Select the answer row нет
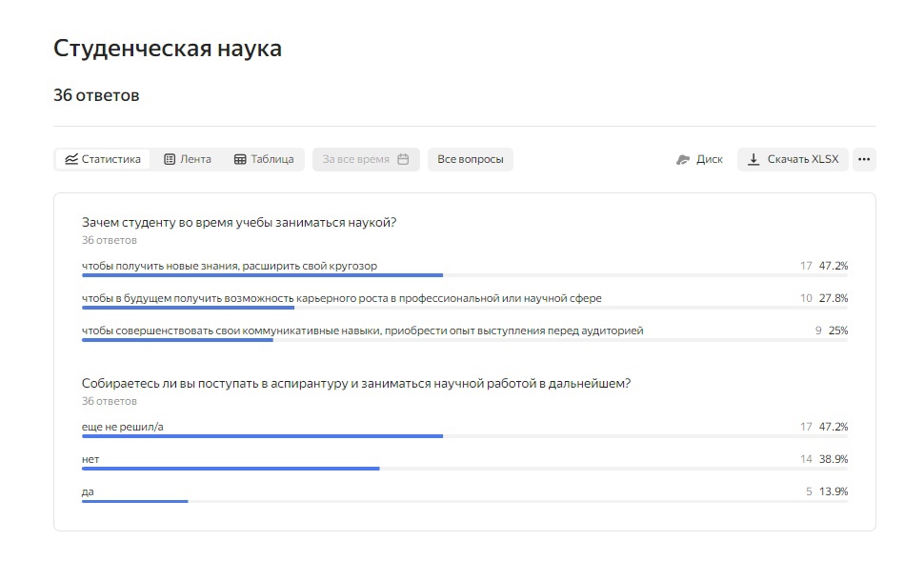The width and height of the screenshot is (924, 581). pos(464,461)
